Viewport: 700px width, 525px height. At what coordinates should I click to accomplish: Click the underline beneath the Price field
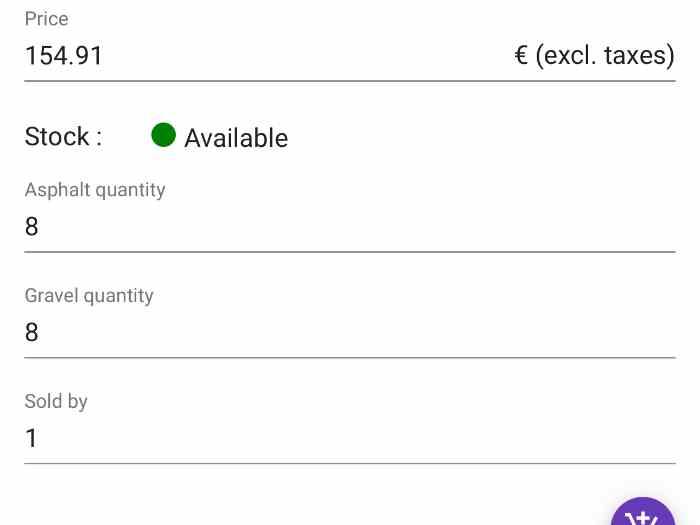(350, 81)
